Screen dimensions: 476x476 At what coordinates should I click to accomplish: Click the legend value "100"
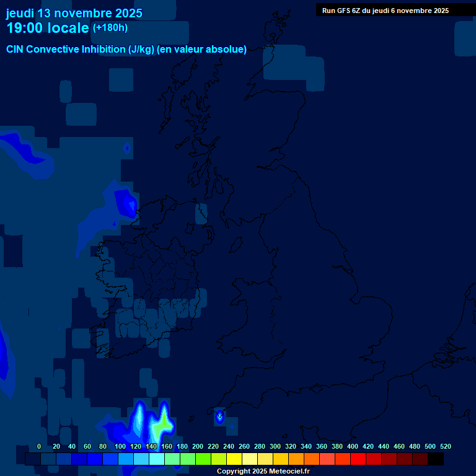pyautogui.click(x=120, y=446)
